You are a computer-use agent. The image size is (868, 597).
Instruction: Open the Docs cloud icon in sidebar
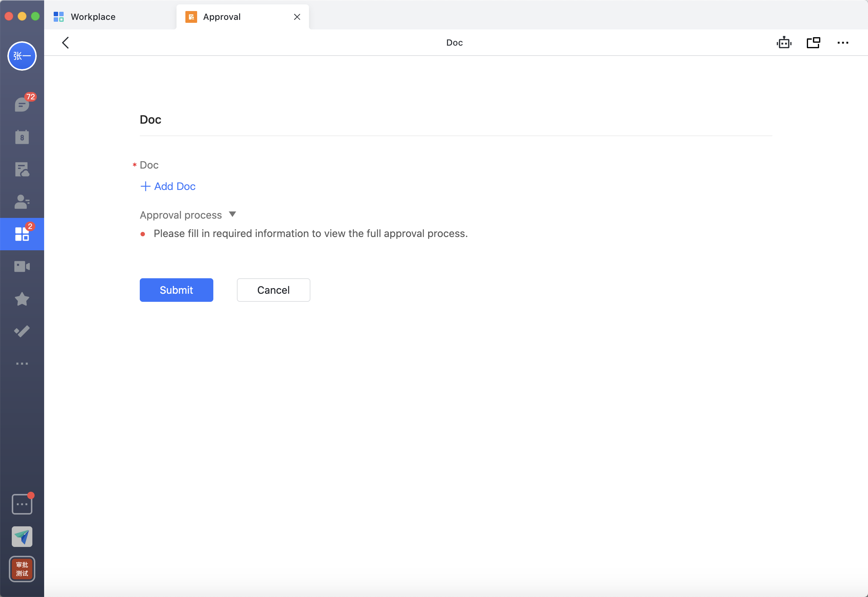click(x=22, y=169)
